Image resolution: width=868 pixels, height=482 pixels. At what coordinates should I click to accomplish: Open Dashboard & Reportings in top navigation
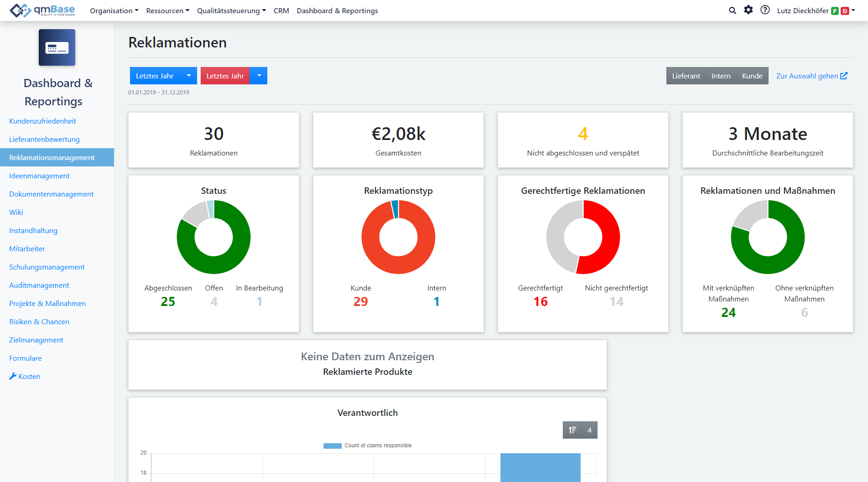coord(337,10)
